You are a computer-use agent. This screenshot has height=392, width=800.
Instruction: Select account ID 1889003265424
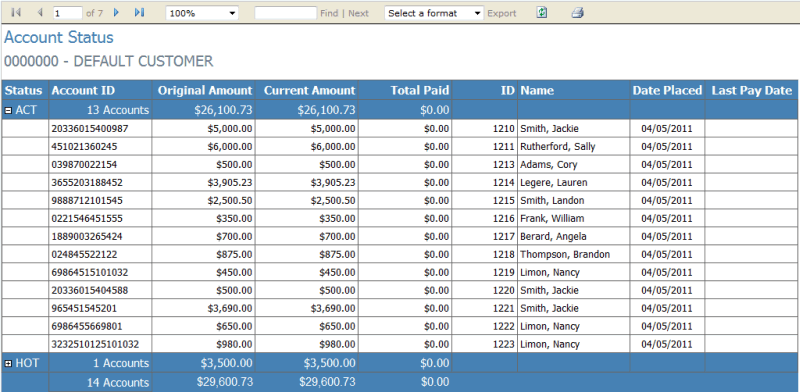tap(87, 236)
